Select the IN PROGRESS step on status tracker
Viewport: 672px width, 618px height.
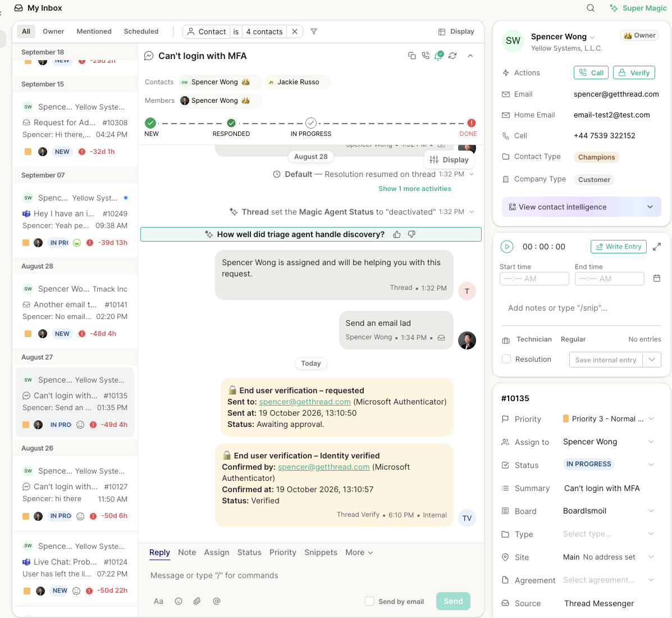[311, 123]
